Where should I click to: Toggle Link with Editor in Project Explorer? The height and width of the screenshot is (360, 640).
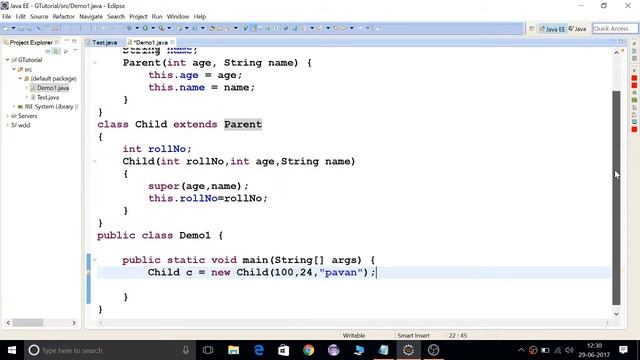point(56,51)
